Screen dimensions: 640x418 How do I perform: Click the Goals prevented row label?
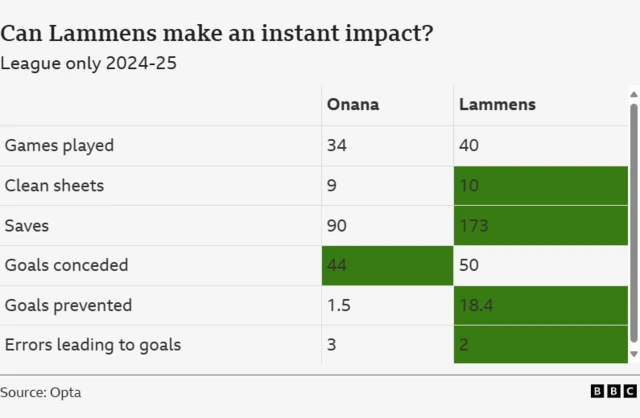click(68, 305)
